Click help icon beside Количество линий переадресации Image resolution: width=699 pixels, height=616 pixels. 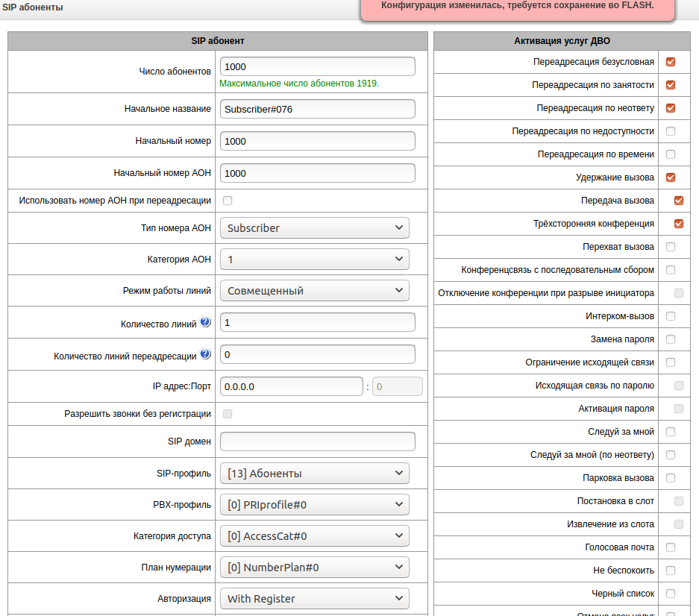pos(206,355)
